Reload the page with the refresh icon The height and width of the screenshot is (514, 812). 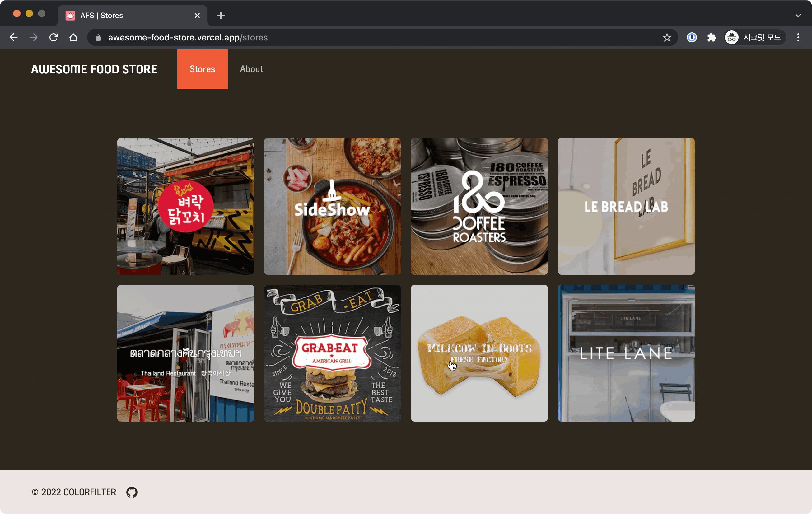pyautogui.click(x=54, y=37)
